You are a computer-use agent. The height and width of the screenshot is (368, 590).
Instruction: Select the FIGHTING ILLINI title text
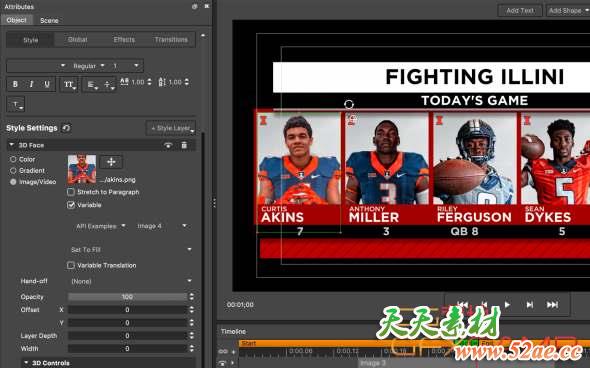coord(475,77)
